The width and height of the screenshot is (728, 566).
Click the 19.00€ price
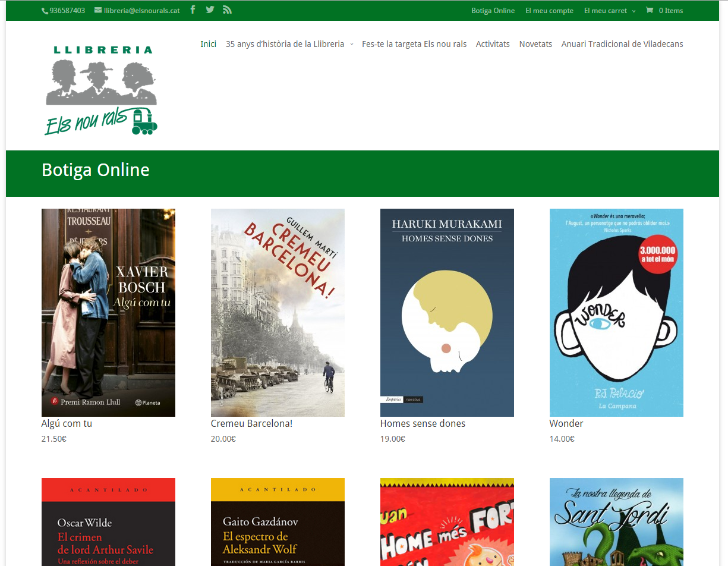tap(393, 439)
